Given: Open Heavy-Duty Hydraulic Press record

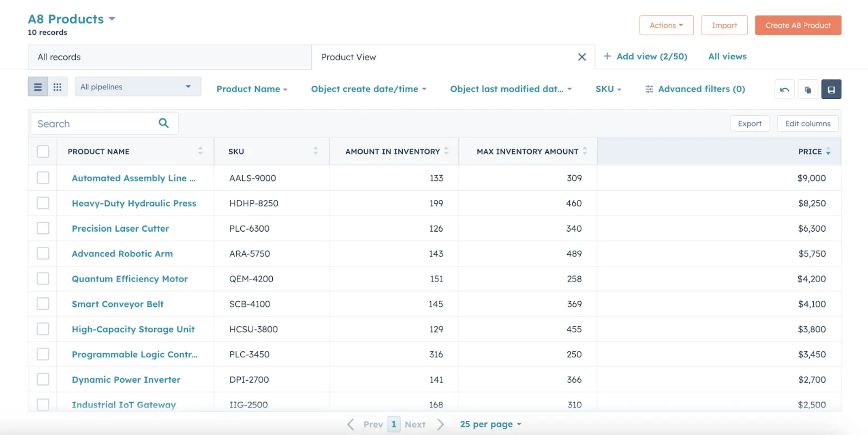Looking at the screenshot, I should click(134, 203).
